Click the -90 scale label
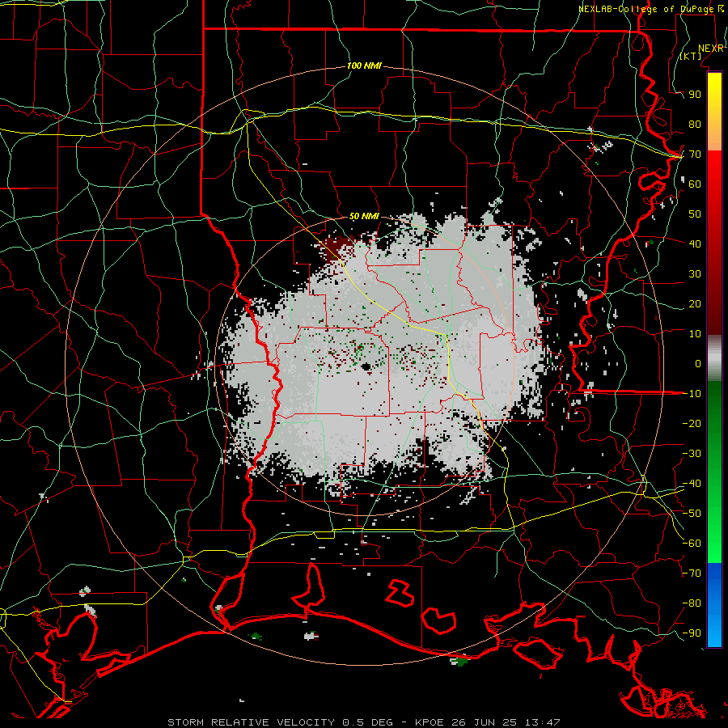 click(x=692, y=633)
